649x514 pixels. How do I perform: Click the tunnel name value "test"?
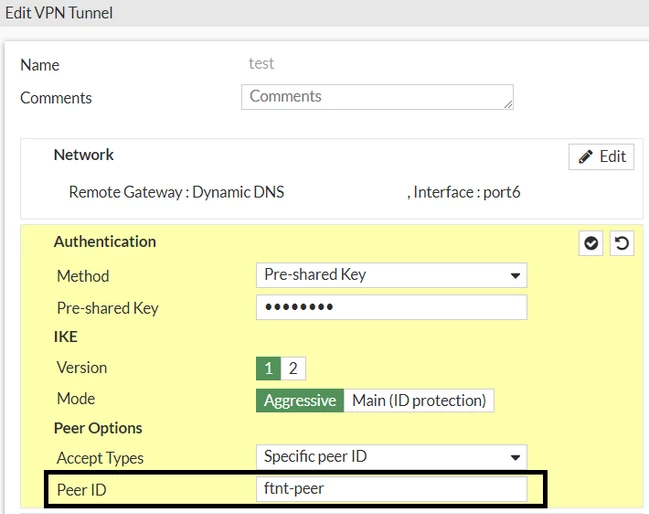[x=261, y=64]
